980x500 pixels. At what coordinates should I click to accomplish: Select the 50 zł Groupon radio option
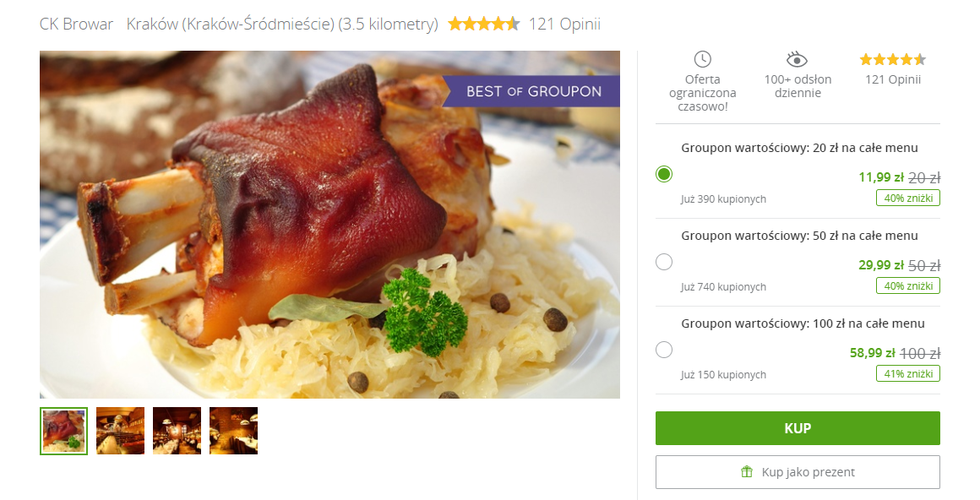(x=664, y=262)
